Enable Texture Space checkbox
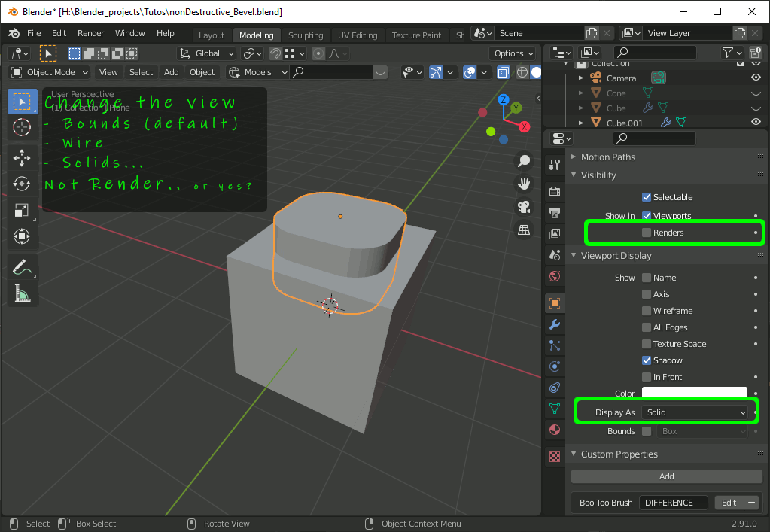This screenshot has width=770, height=532. (x=647, y=344)
